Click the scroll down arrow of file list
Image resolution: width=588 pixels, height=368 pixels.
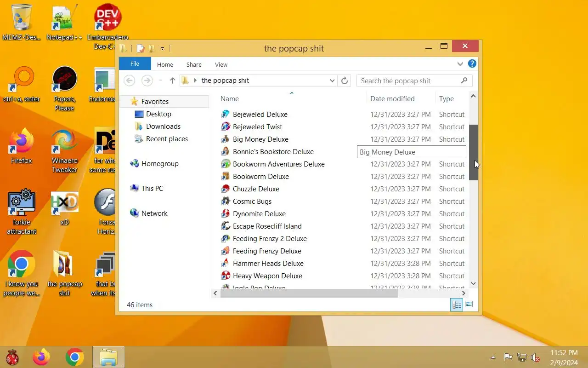473,284
